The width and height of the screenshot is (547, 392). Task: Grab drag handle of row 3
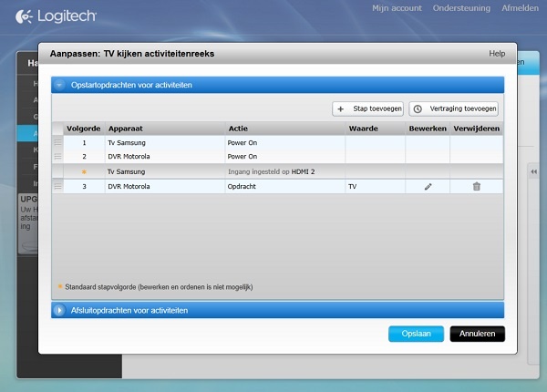coord(58,186)
